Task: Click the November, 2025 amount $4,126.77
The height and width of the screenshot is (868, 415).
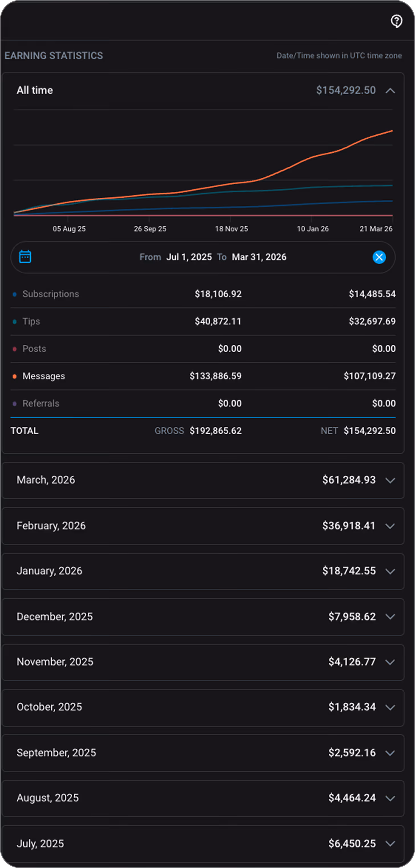Action: (x=352, y=662)
